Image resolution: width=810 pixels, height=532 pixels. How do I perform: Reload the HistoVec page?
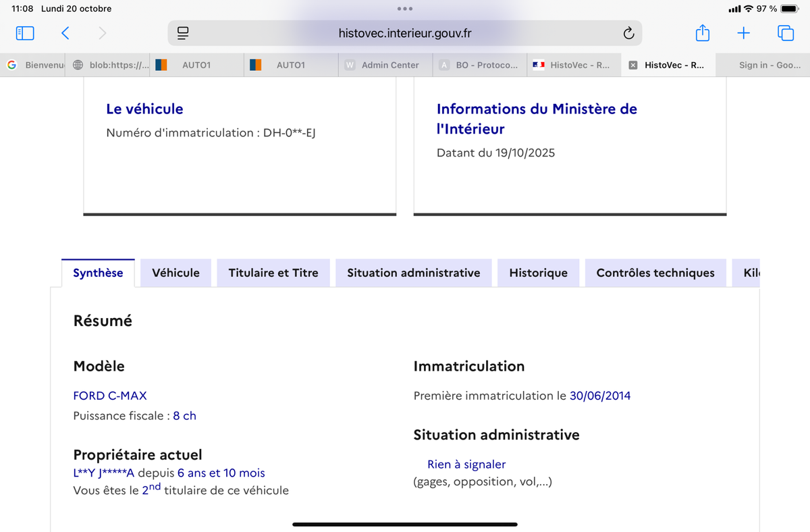pos(628,33)
